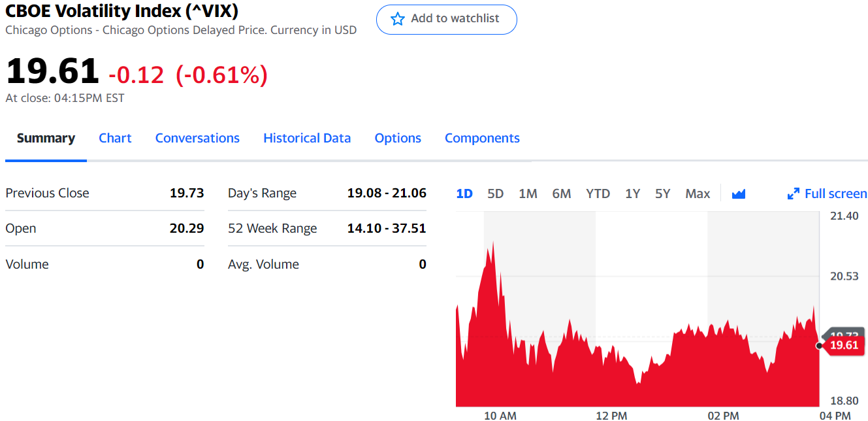Click the 10 AM time axis label
This screenshot has width=868, height=421.
click(500, 415)
